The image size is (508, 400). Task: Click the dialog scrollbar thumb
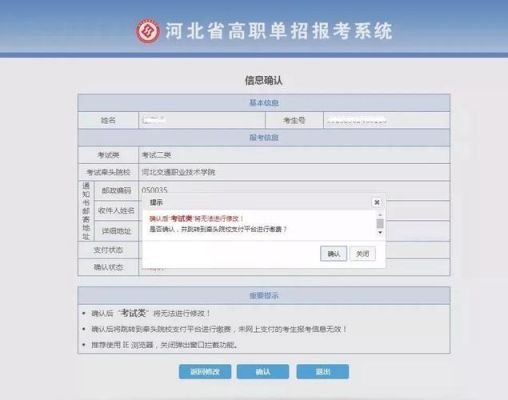coord(380,224)
